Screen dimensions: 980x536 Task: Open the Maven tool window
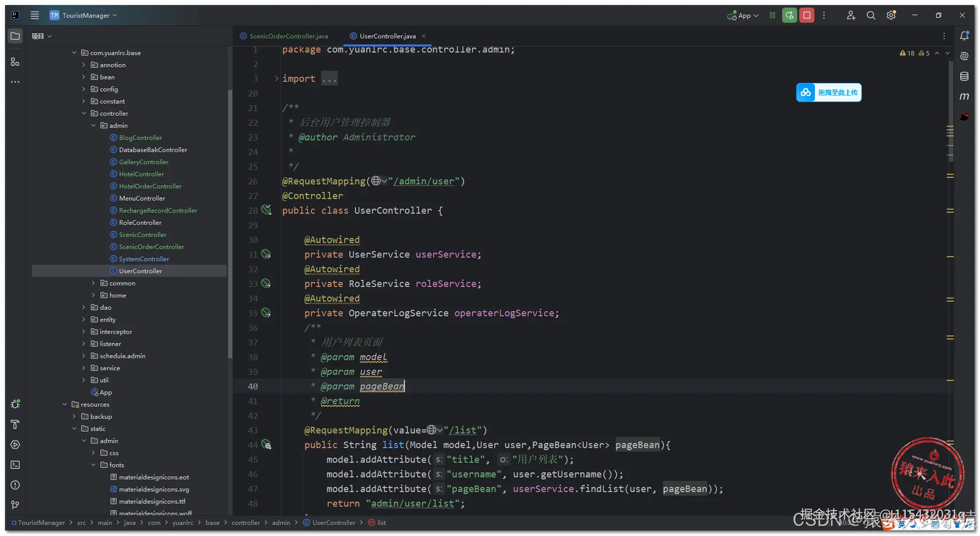[x=964, y=96]
